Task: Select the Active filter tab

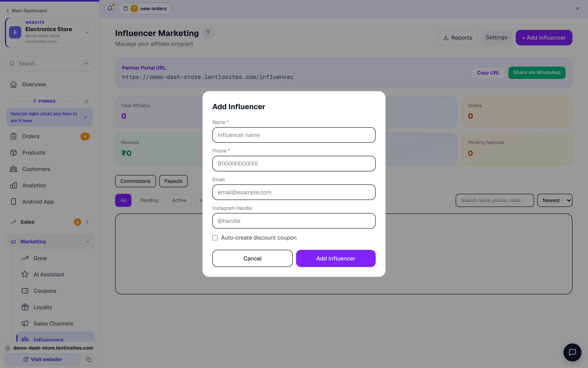Action: [179, 200]
